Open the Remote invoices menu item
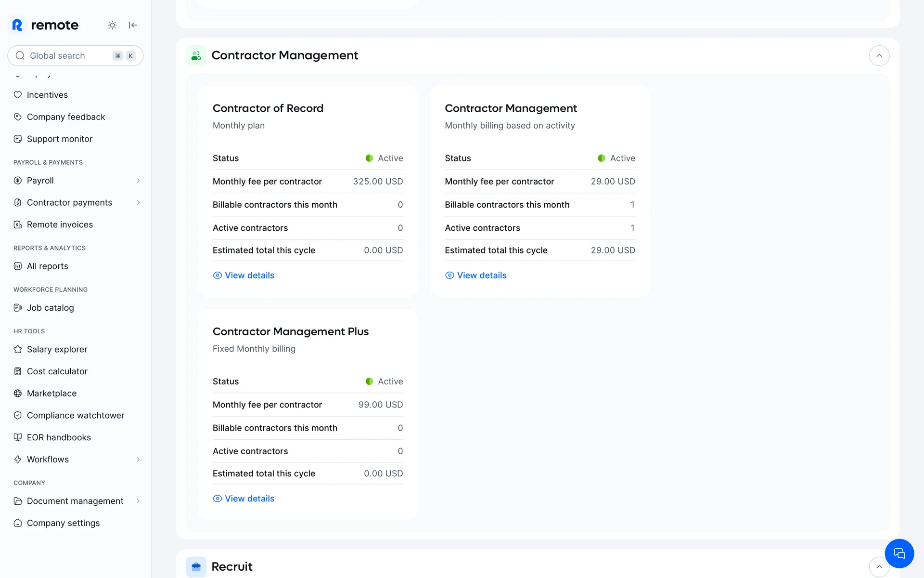Viewport: 924px width, 578px height. click(x=60, y=224)
